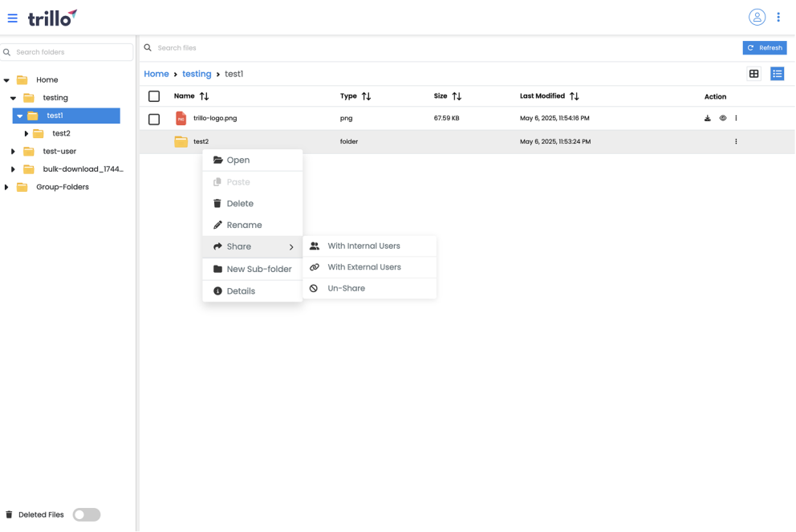Image resolution: width=796 pixels, height=532 pixels.
Task: Click the test2 folder name in list
Action: [201, 142]
